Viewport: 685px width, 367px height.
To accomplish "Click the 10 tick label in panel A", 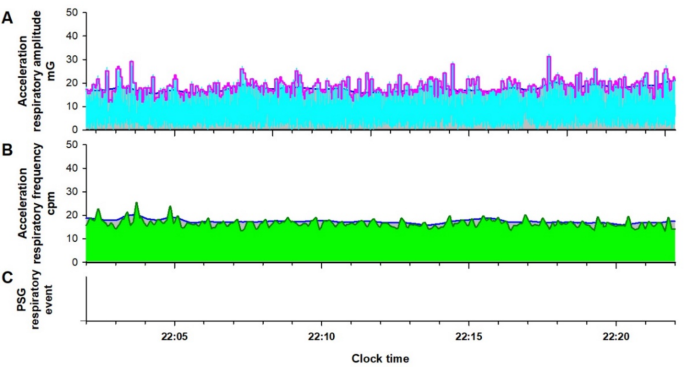I will [72, 107].
